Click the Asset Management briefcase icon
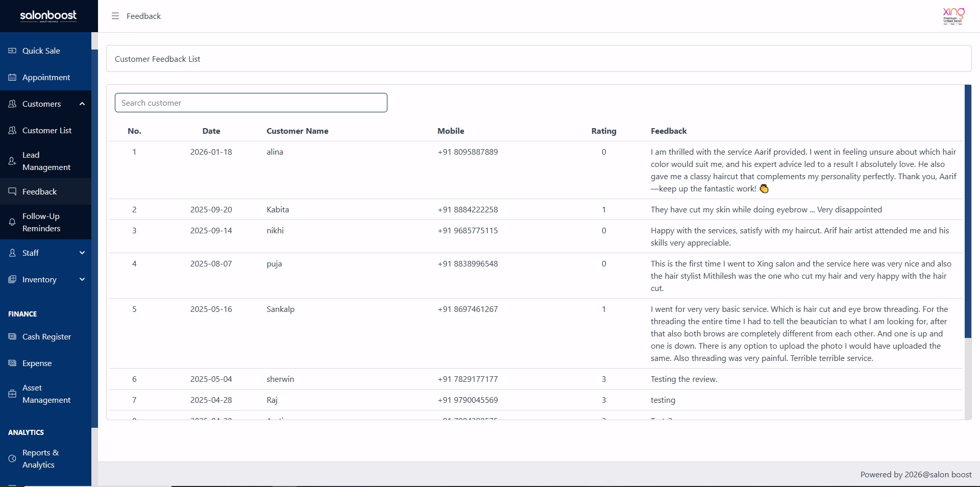 point(12,394)
